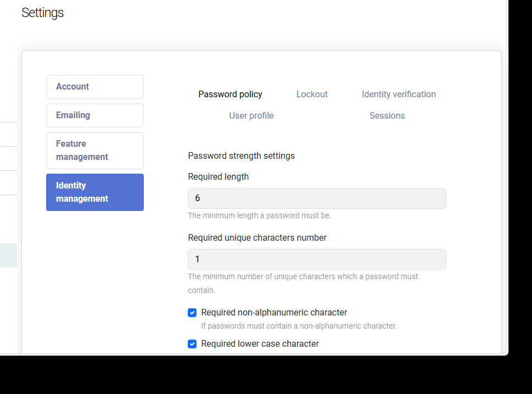Open the Feature management section
The height and width of the screenshot is (394, 532).
(94, 151)
